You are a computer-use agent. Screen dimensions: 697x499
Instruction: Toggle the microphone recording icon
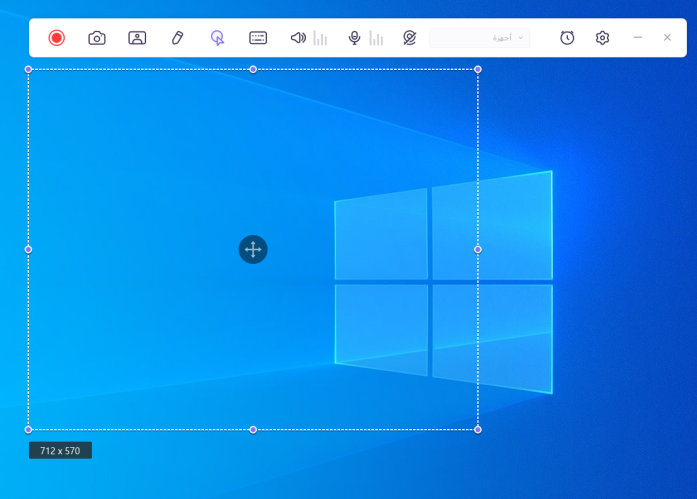click(354, 38)
